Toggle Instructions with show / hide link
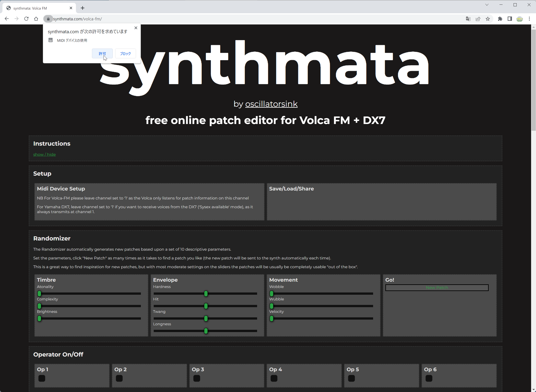Image resolution: width=536 pixels, height=392 pixels. [x=44, y=154]
